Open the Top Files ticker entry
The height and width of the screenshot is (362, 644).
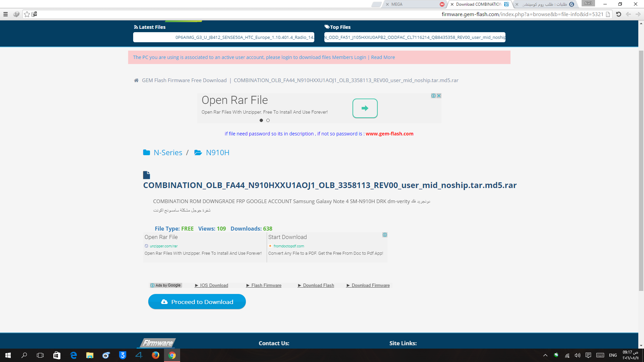point(415,37)
